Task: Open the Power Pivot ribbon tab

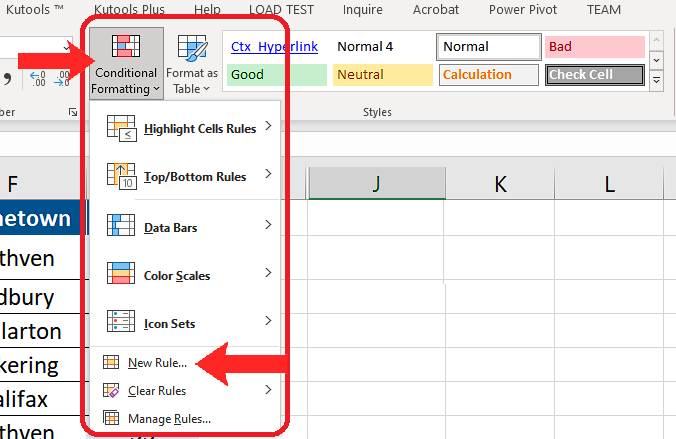Action: pyautogui.click(x=523, y=9)
